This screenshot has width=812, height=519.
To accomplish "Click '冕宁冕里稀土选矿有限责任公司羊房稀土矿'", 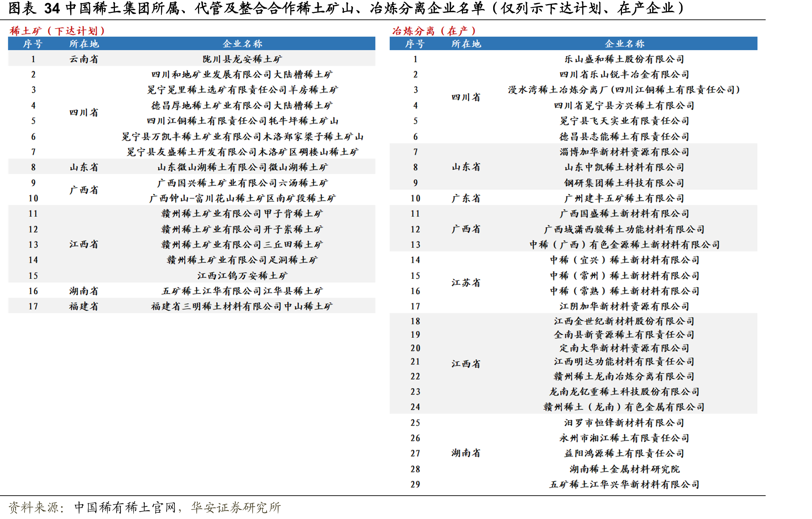I will pos(242,90).
